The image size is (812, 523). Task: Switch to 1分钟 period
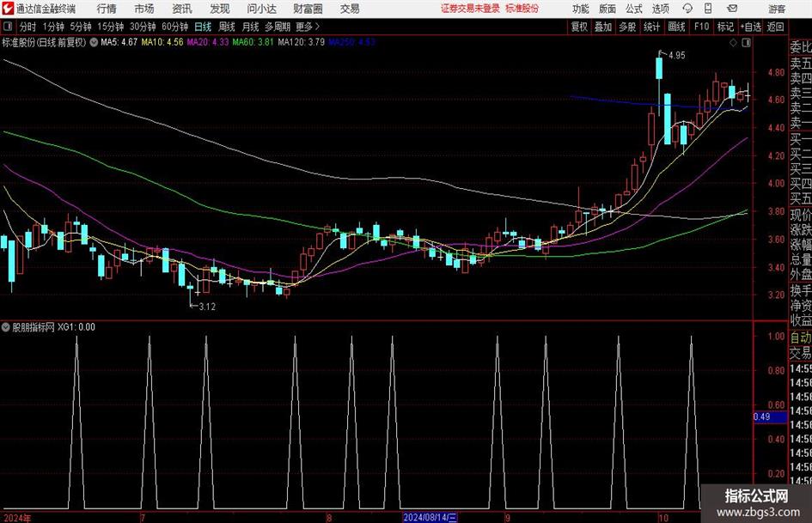(x=53, y=27)
